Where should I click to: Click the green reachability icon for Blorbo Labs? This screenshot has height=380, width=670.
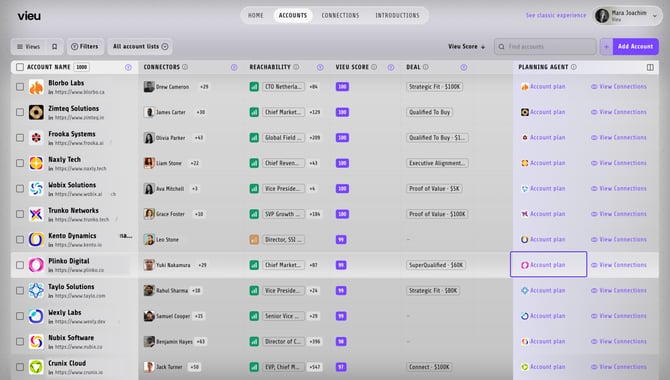click(x=254, y=87)
